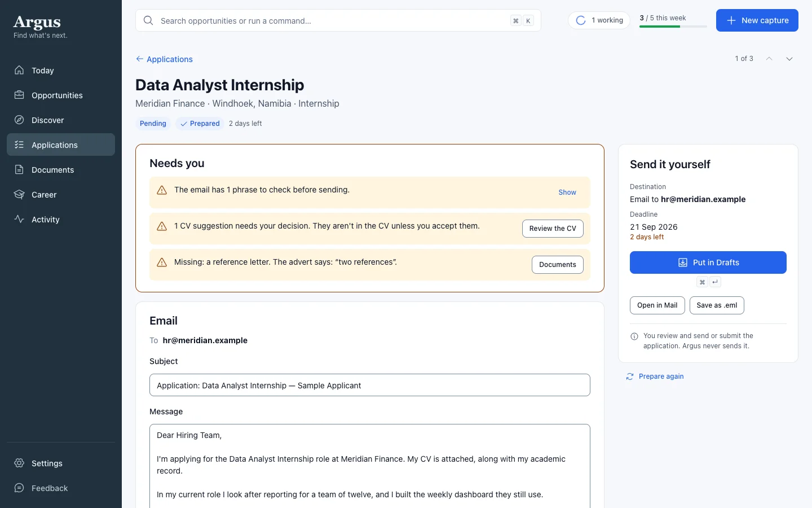Click the Review the CV button
This screenshot has height=508, width=812.
tap(553, 229)
